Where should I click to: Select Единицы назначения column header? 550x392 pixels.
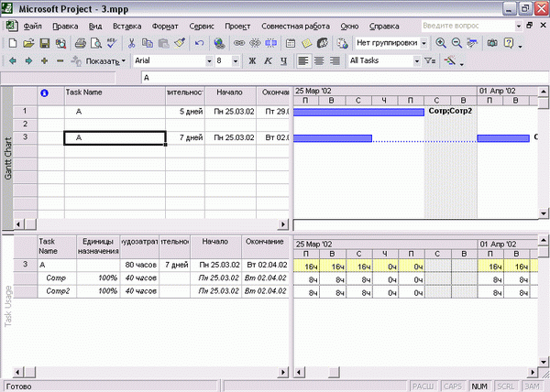point(98,246)
